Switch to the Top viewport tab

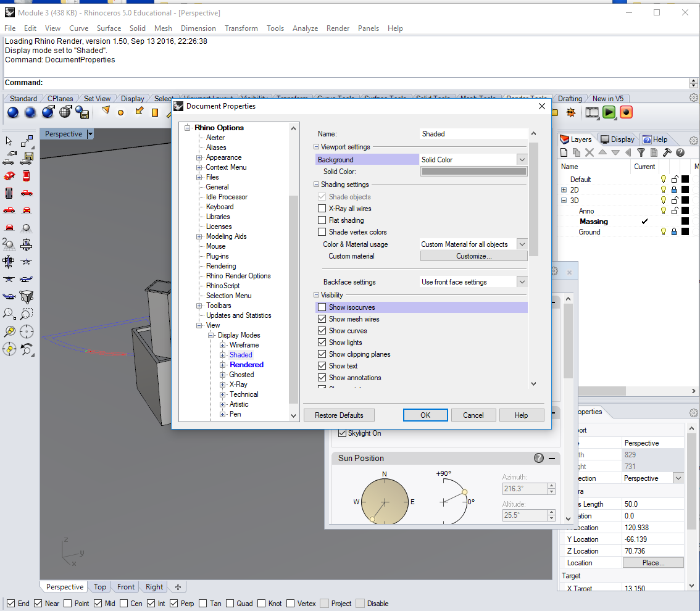(100, 587)
